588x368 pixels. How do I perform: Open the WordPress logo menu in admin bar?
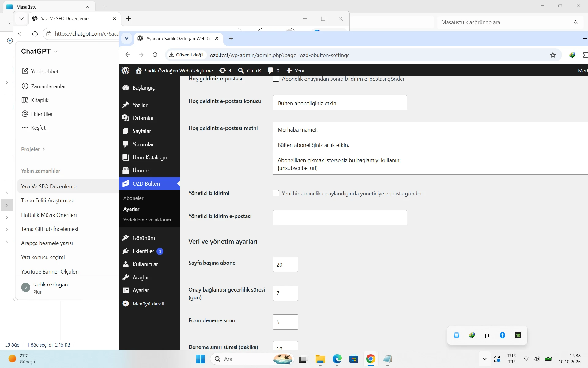(126, 71)
